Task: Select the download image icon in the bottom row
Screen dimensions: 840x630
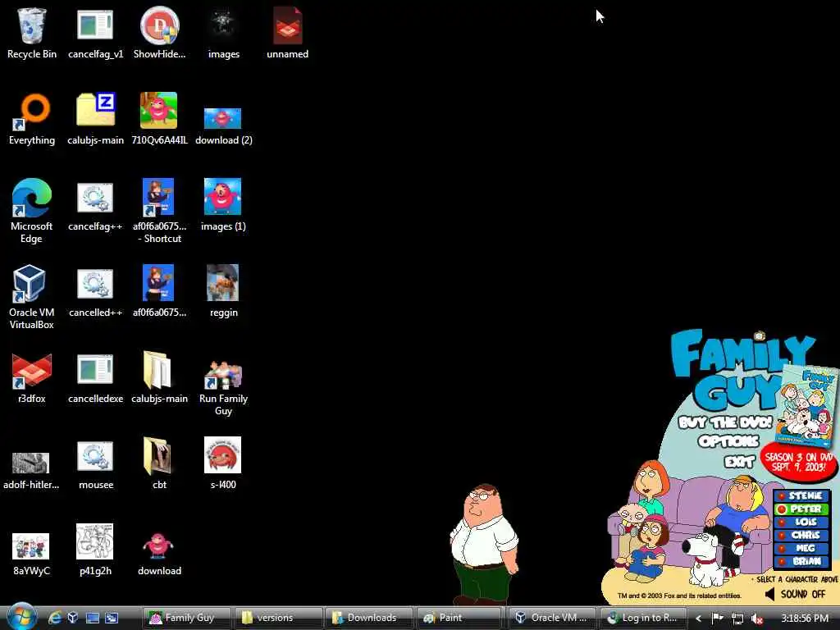Action: (159, 554)
